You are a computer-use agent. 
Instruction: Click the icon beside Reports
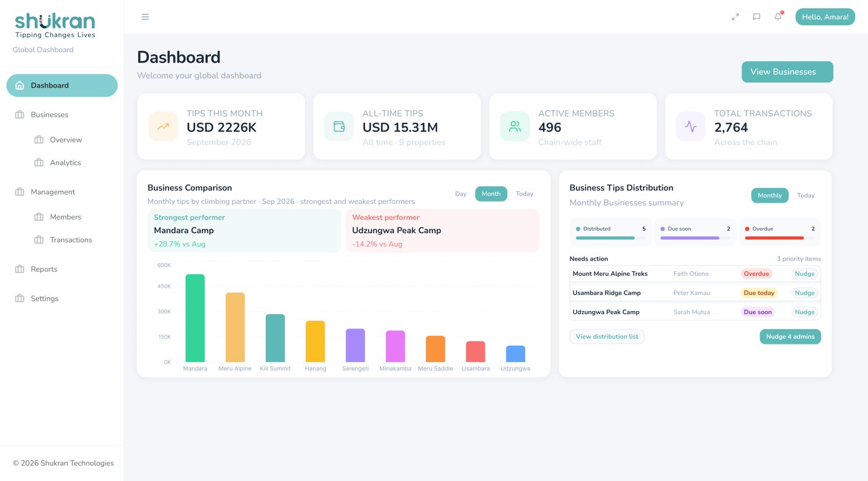[x=20, y=269]
